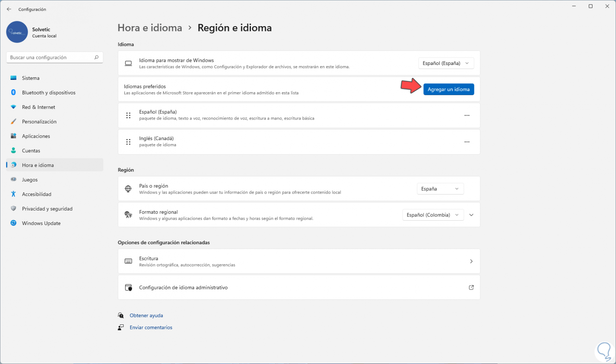Go to Bluetooth y dispositivos in sidebar
The width and height of the screenshot is (616, 364).
(x=49, y=93)
